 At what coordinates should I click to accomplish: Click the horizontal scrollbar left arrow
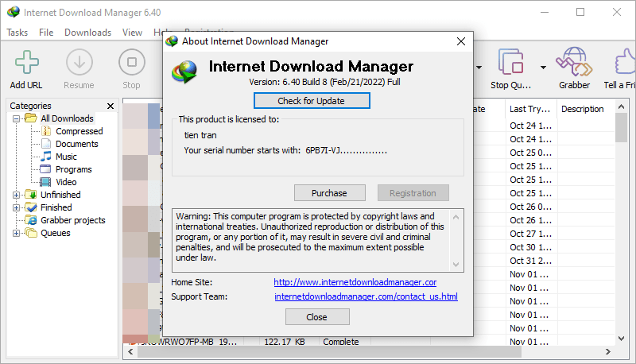(x=130, y=352)
